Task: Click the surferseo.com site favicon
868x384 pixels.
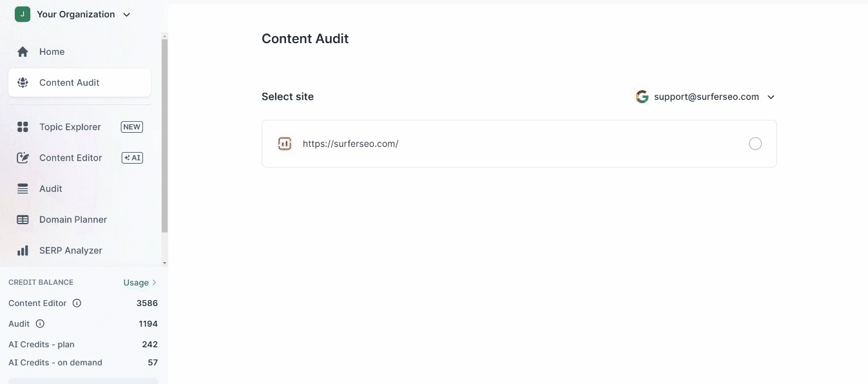Action: (x=285, y=144)
